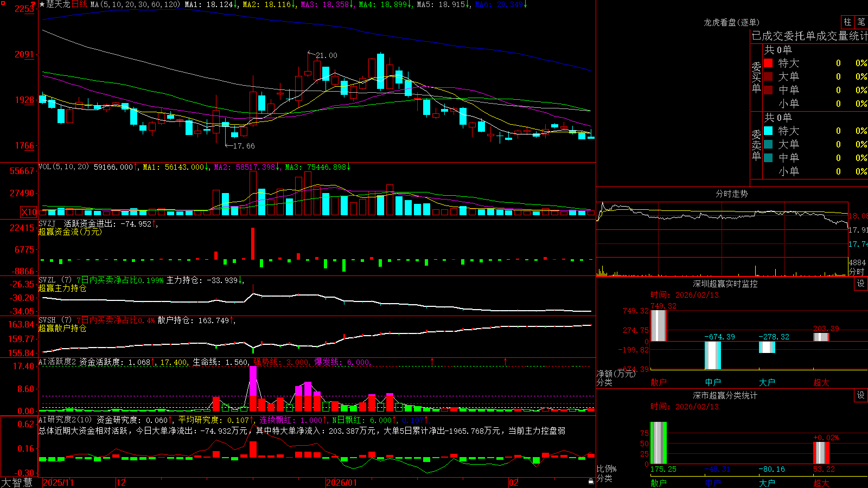Click the green 散户 bar in 分类统计
868x488 pixels.
(659, 442)
